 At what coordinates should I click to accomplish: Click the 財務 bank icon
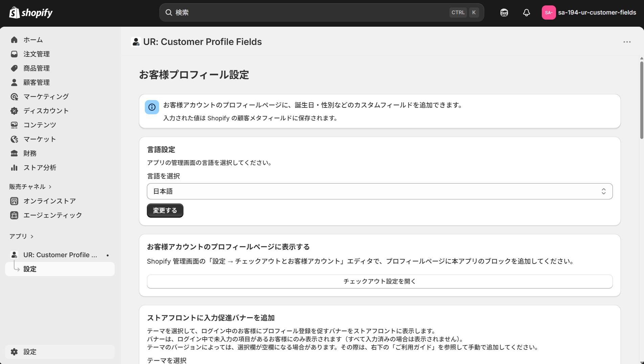tap(14, 153)
